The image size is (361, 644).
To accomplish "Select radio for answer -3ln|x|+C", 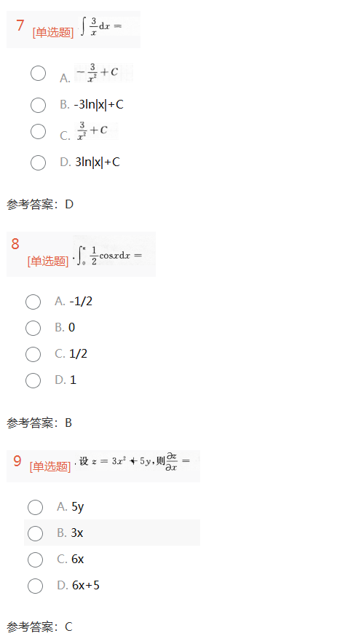I will pos(38,105).
